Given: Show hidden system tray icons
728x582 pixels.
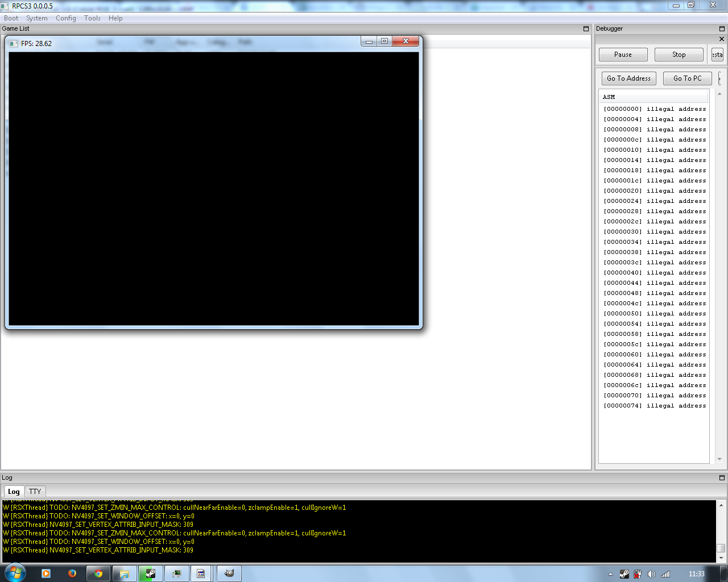Looking at the screenshot, I should (x=610, y=574).
